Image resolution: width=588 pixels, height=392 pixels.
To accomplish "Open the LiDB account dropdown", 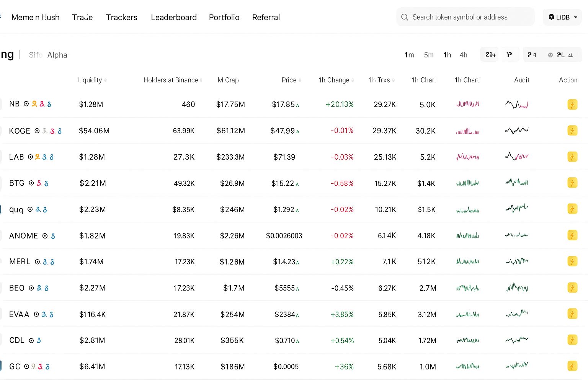I will pos(562,17).
